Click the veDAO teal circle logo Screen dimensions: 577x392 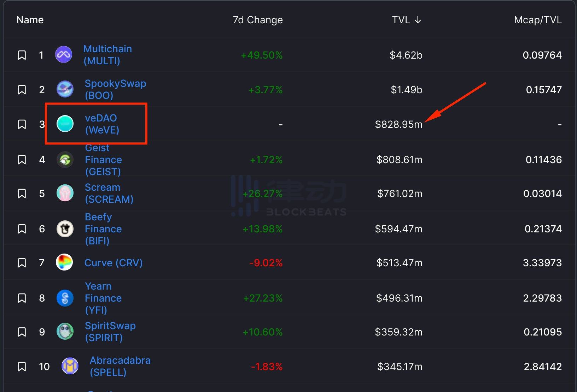click(x=65, y=124)
